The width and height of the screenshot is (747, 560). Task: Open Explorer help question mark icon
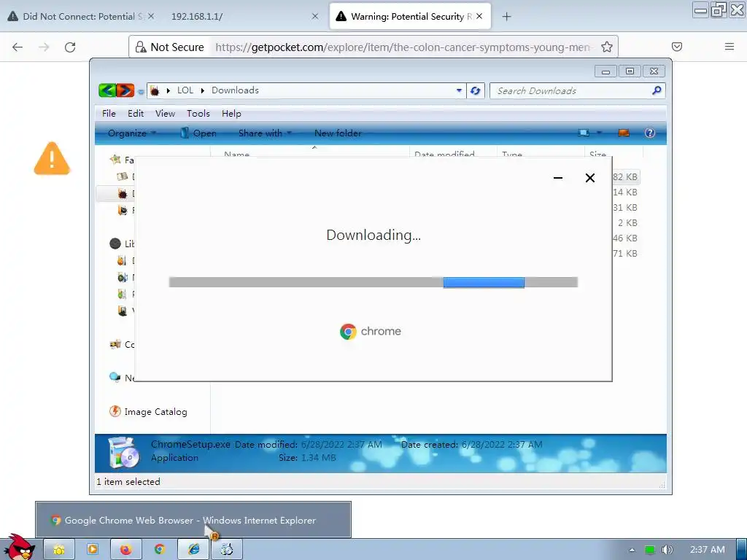pos(650,133)
